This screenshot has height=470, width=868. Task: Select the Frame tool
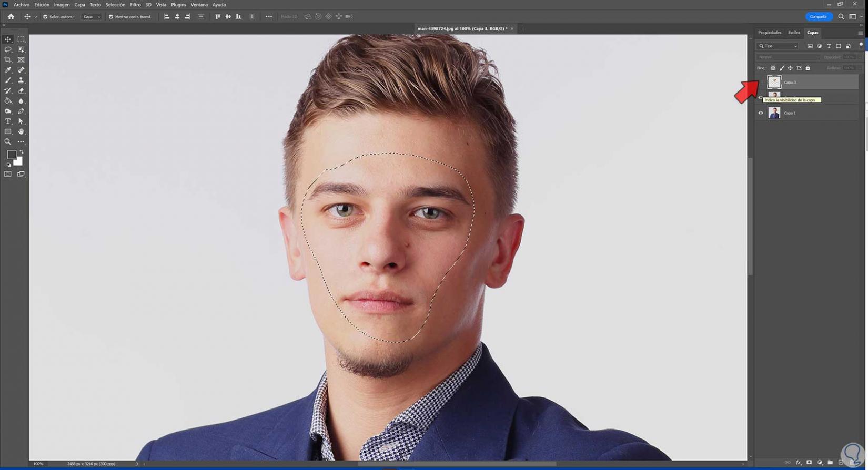[21, 60]
